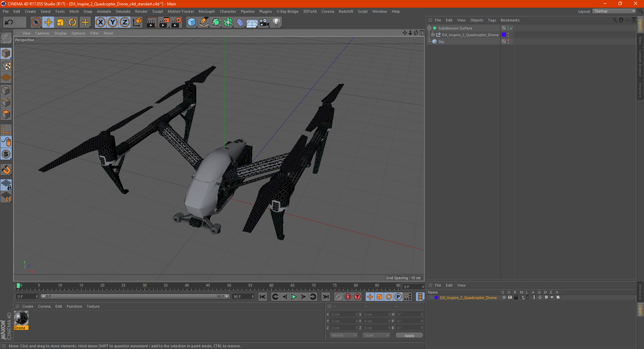Enable Axis mode L icon

[x=6, y=130]
